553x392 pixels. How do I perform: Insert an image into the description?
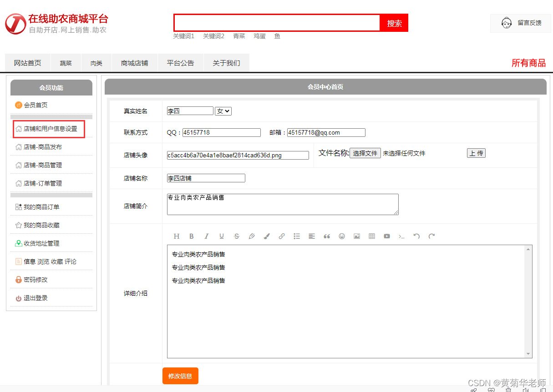coord(356,236)
